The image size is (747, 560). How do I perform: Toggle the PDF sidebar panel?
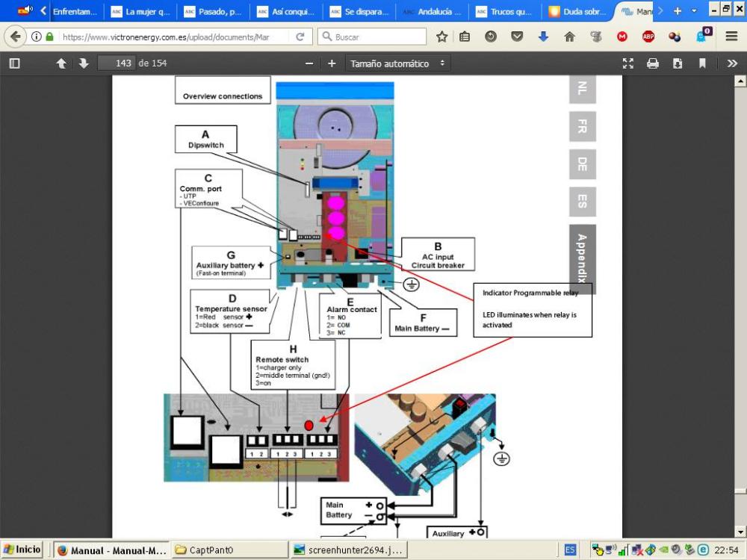15,63
